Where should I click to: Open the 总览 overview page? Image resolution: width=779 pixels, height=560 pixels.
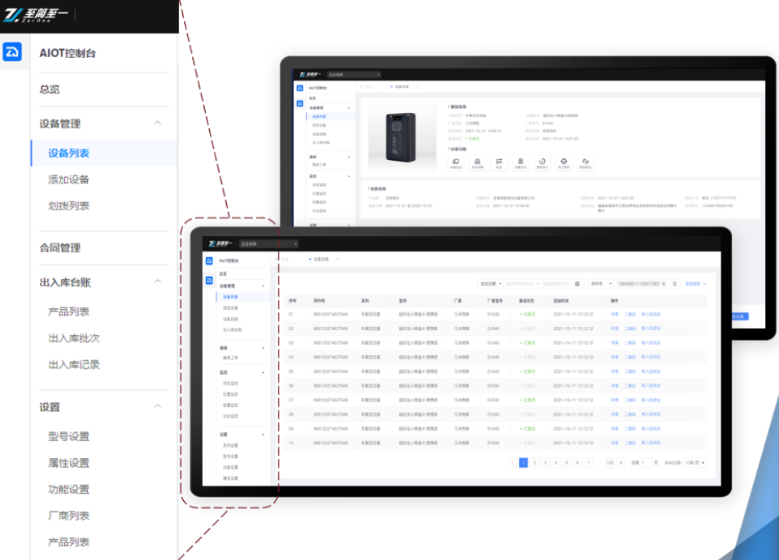point(50,89)
